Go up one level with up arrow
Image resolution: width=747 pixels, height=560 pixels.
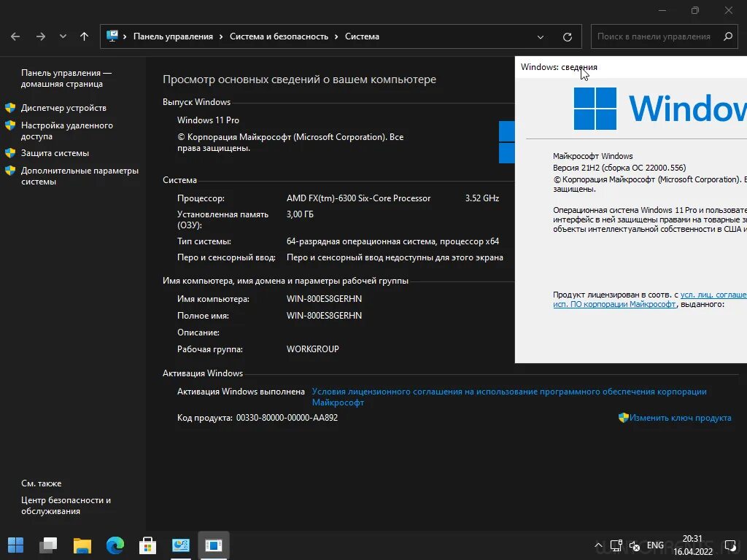pos(85,36)
